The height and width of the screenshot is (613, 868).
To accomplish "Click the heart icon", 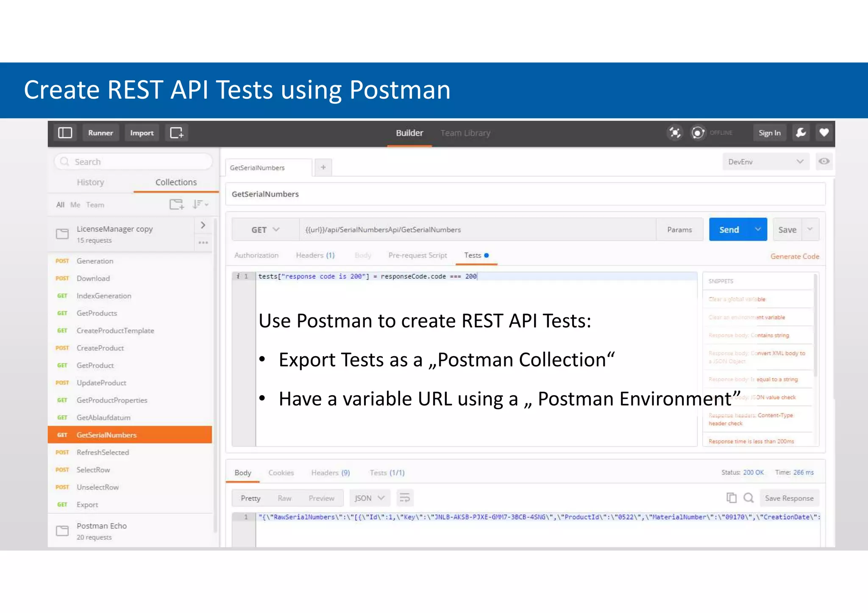I will pyautogui.click(x=824, y=133).
